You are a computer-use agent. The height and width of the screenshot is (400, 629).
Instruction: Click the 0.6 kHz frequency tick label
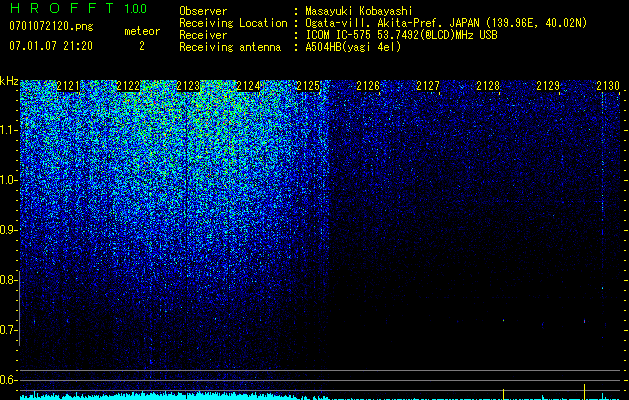pyautogui.click(x=8, y=380)
